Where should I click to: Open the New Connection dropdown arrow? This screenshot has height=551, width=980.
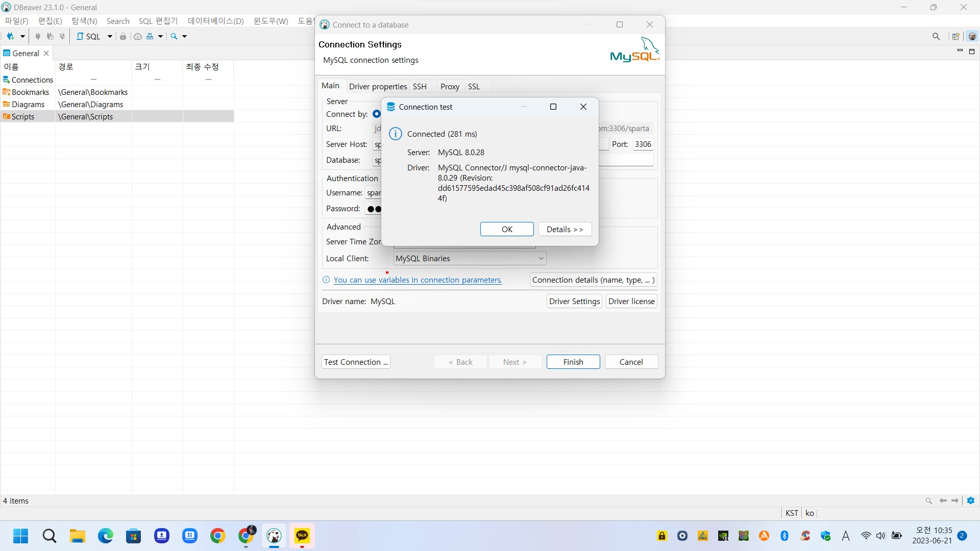click(22, 36)
